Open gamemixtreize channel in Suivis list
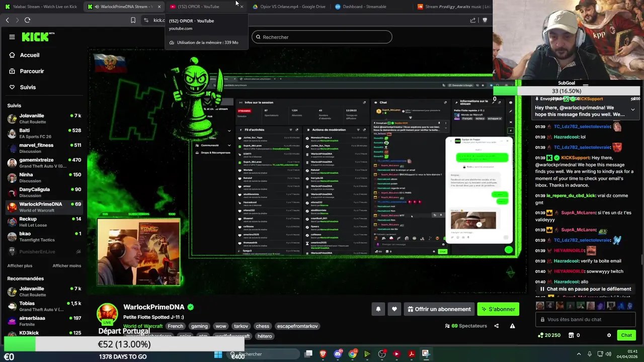The width and height of the screenshot is (644, 362). tap(44, 163)
